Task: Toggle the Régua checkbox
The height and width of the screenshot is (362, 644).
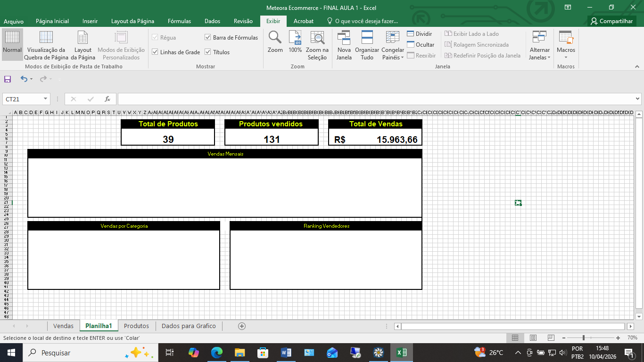Action: tap(155, 37)
